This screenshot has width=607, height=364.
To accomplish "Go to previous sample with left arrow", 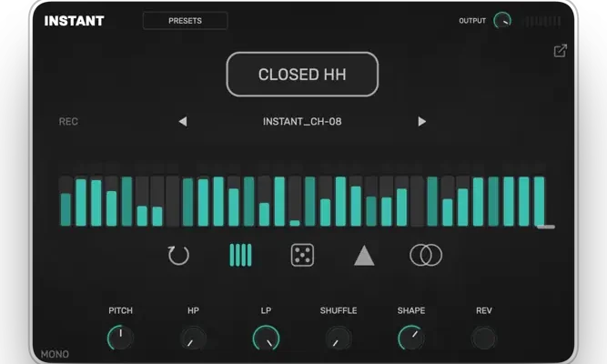I will click(183, 122).
